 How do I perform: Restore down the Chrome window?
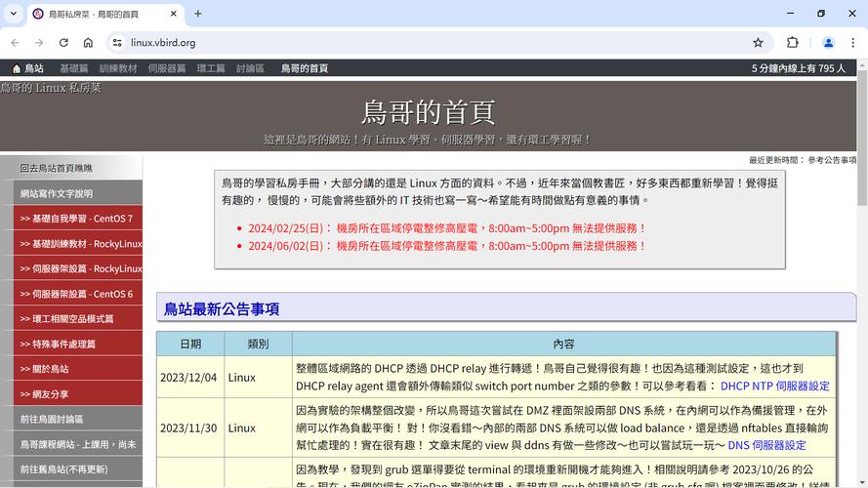click(821, 14)
